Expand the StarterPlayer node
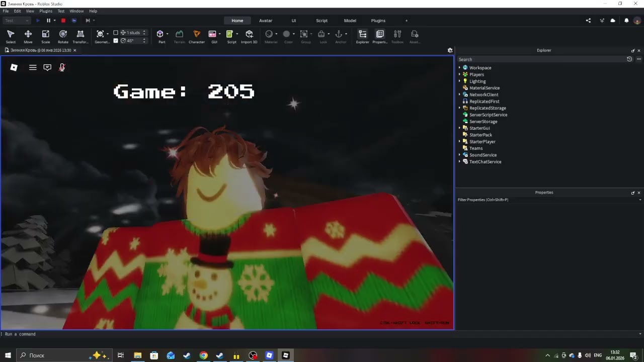The width and height of the screenshot is (644, 362). tap(459, 142)
